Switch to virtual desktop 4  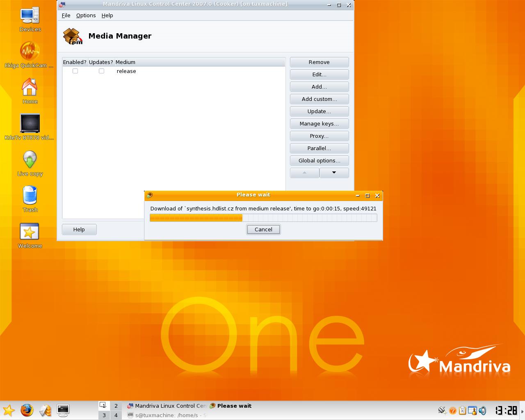click(116, 415)
